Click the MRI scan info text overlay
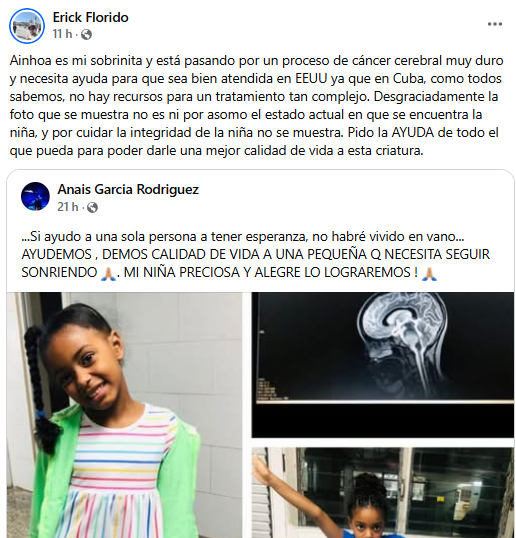Screen dimensions: 516x538 click(x=272, y=389)
